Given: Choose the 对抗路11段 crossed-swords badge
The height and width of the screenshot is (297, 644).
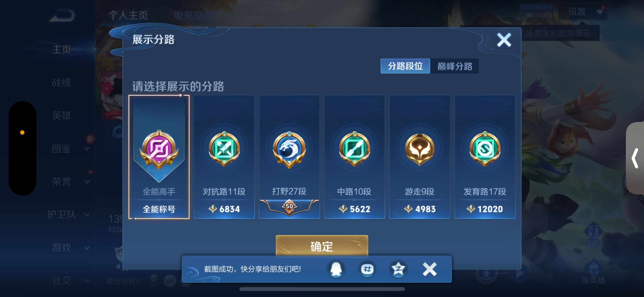Looking at the screenshot, I should coord(224,149).
